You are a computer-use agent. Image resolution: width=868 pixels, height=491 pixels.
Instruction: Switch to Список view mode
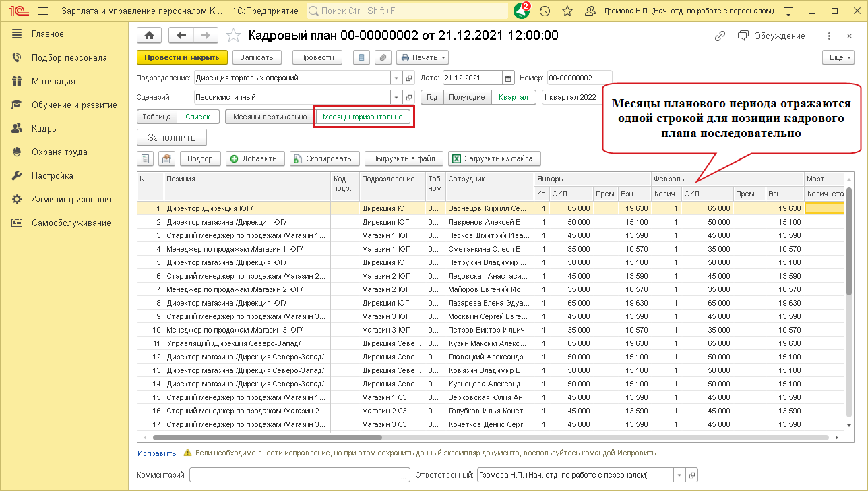point(197,117)
